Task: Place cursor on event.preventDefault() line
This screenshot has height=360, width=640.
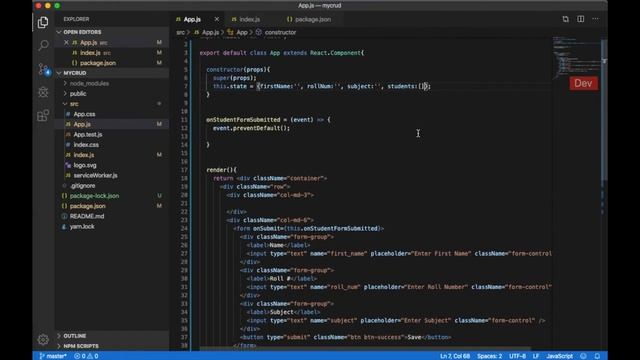Action: pyautogui.click(x=251, y=128)
